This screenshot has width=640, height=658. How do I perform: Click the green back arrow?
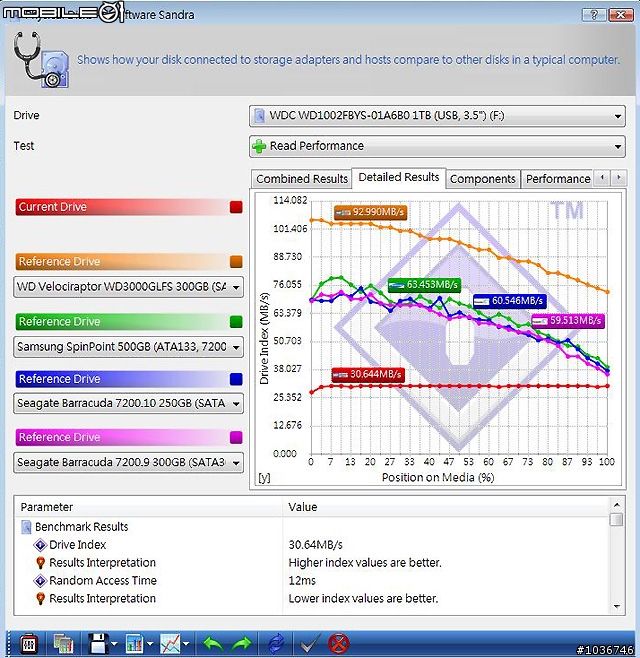214,644
